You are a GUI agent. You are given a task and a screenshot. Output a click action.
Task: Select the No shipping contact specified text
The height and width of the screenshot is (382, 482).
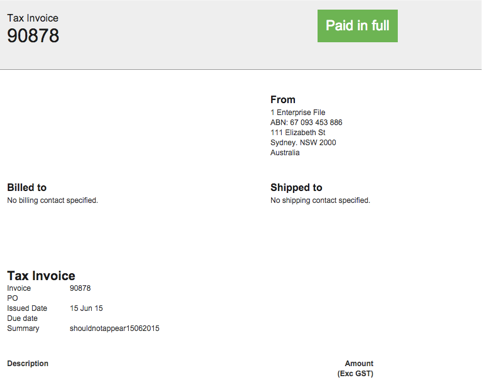click(320, 200)
